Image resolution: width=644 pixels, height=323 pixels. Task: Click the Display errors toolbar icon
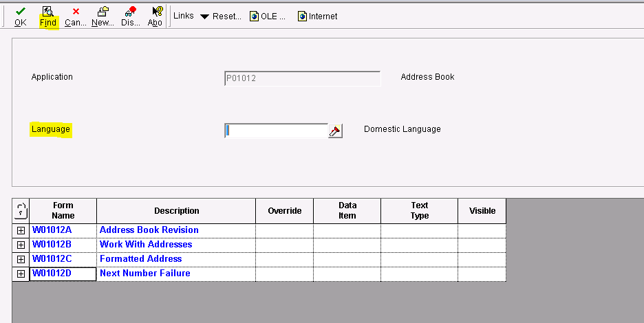pyautogui.click(x=130, y=12)
